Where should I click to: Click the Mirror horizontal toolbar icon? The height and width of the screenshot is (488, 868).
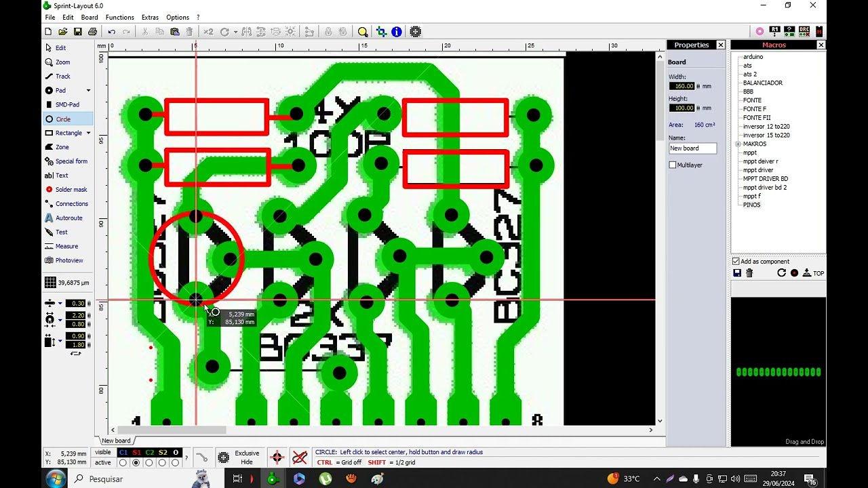246,31
